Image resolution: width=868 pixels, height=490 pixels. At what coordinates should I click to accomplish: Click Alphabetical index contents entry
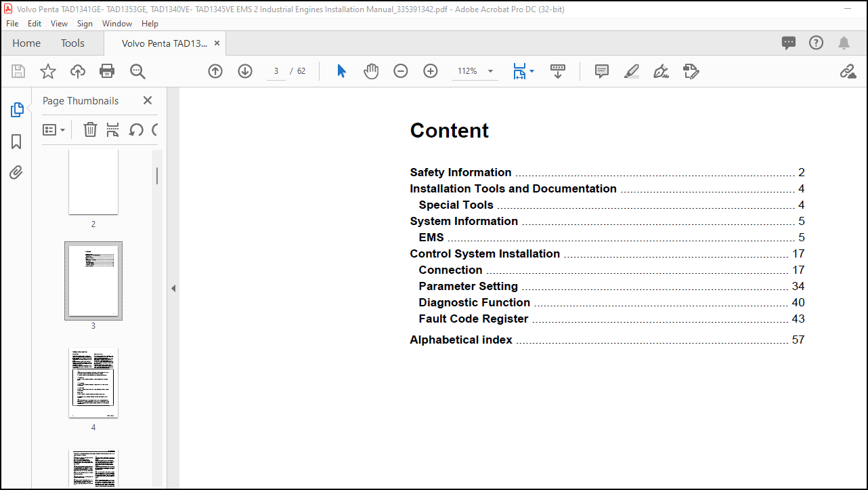(x=607, y=340)
